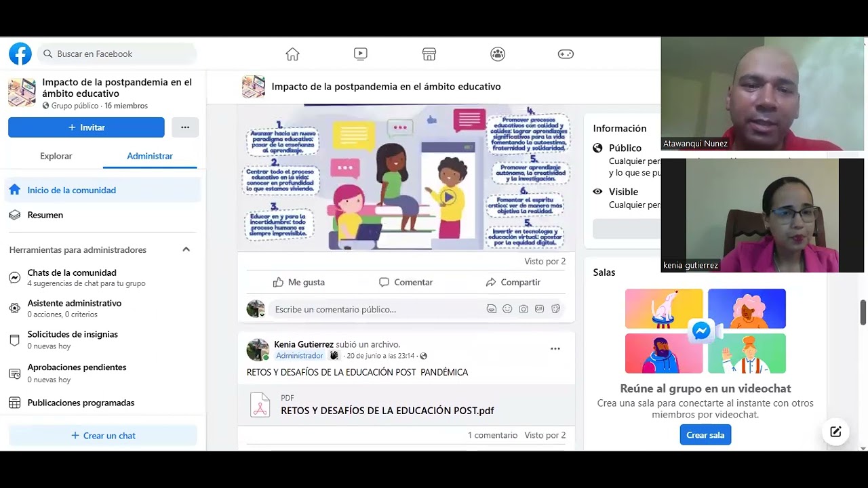This screenshot has width=868, height=488.
Task: Open Asistente administrativo
Action: (103, 308)
